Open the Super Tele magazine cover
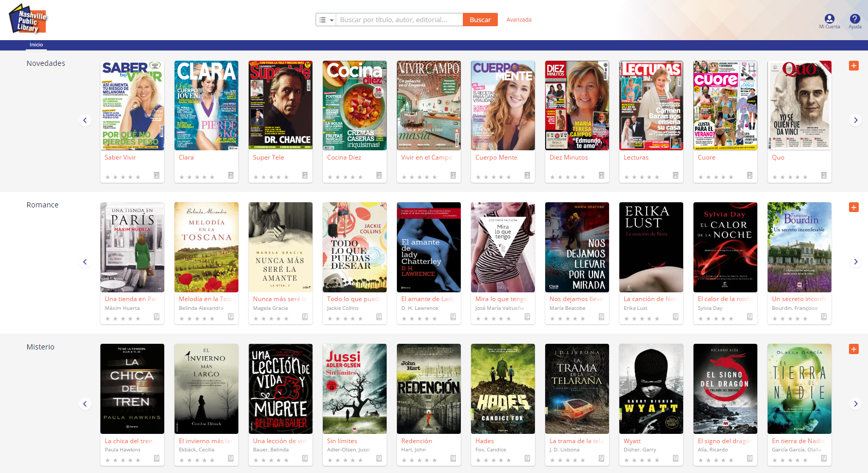The width and height of the screenshot is (868, 473). (x=281, y=106)
